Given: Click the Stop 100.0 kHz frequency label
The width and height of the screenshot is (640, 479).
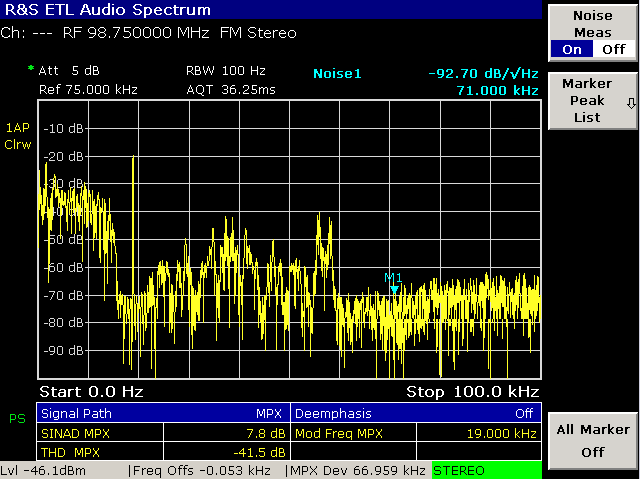Looking at the screenshot, I should [472, 390].
